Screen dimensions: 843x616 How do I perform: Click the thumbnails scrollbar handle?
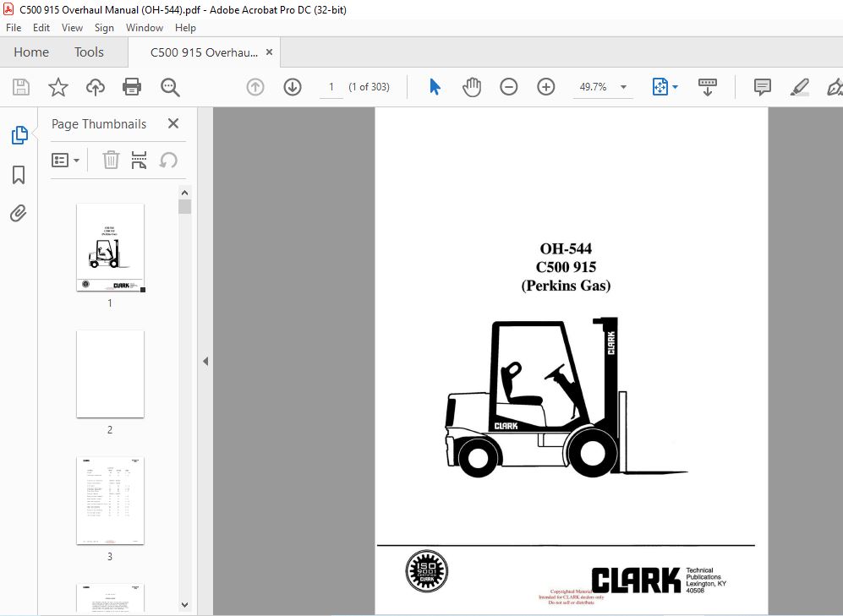click(185, 207)
